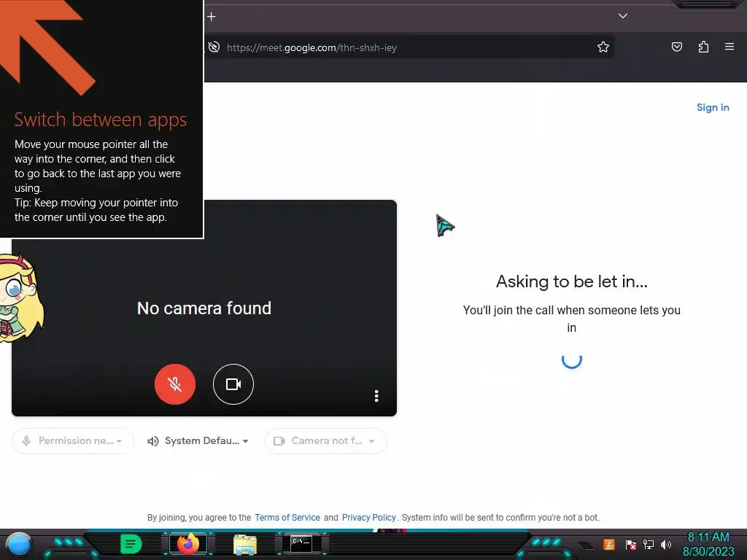Click the Start orb on the taskbar
This screenshot has width=747, height=560.
tap(19, 545)
